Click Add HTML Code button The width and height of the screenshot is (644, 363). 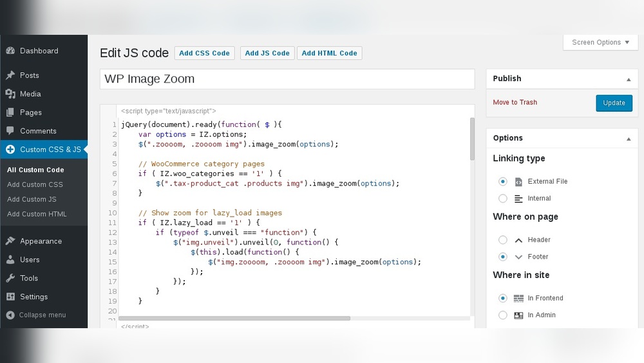point(329,53)
